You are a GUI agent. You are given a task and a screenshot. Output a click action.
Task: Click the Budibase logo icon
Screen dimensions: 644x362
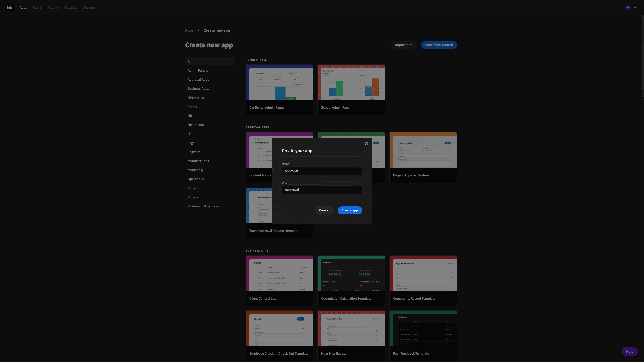pos(10,7)
